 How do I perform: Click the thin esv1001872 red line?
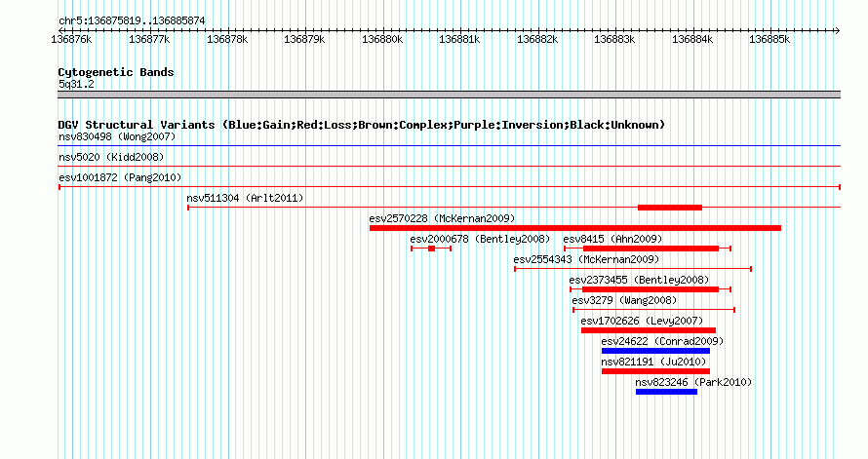tap(450, 187)
